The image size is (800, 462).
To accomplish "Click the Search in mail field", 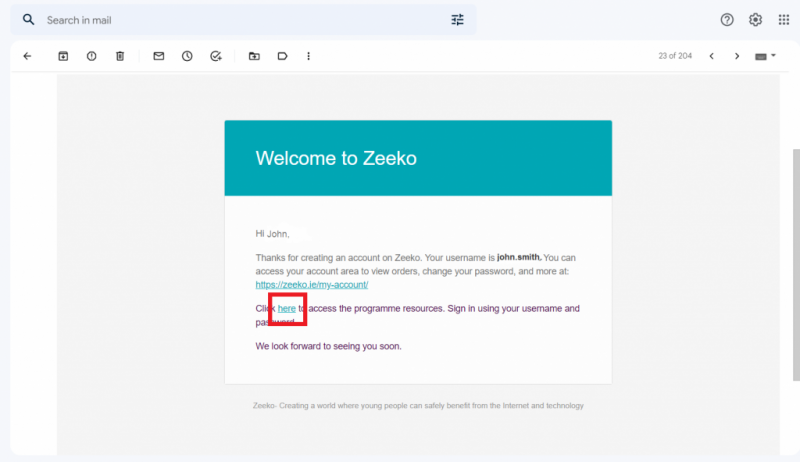I will click(x=240, y=20).
